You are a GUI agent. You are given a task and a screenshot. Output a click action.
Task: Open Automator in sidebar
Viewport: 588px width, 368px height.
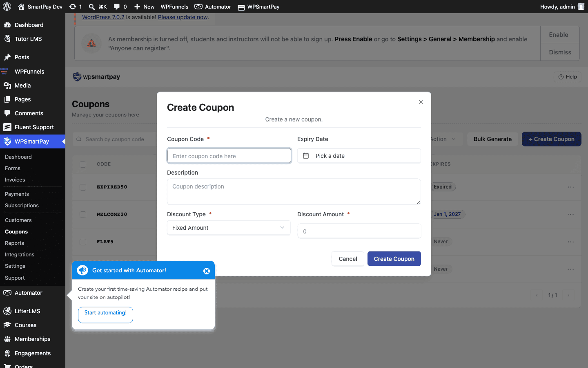point(33,293)
